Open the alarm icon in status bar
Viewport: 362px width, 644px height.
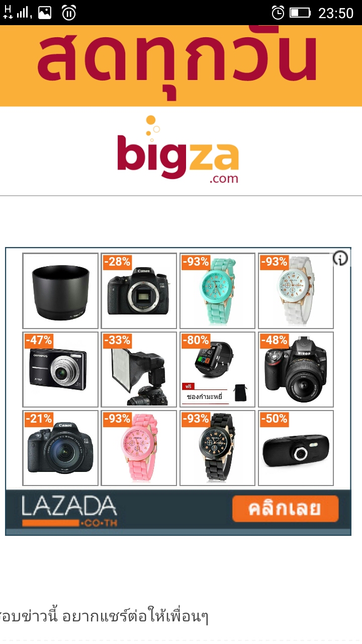pyautogui.click(x=278, y=13)
